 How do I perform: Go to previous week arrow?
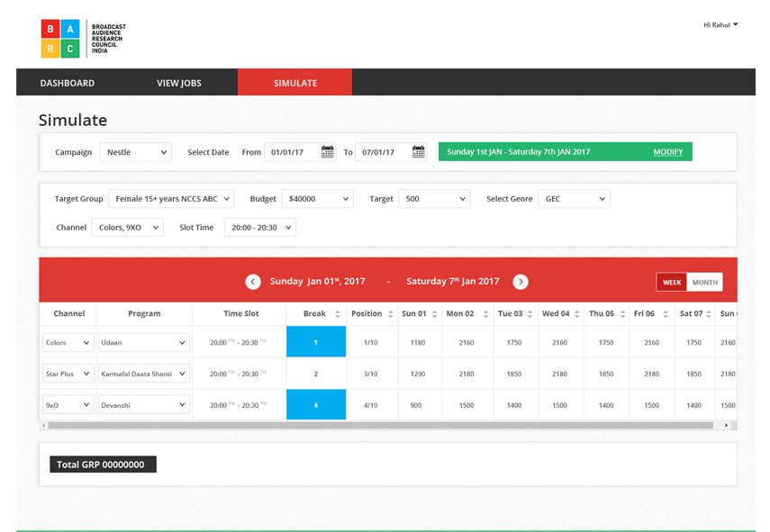253,282
